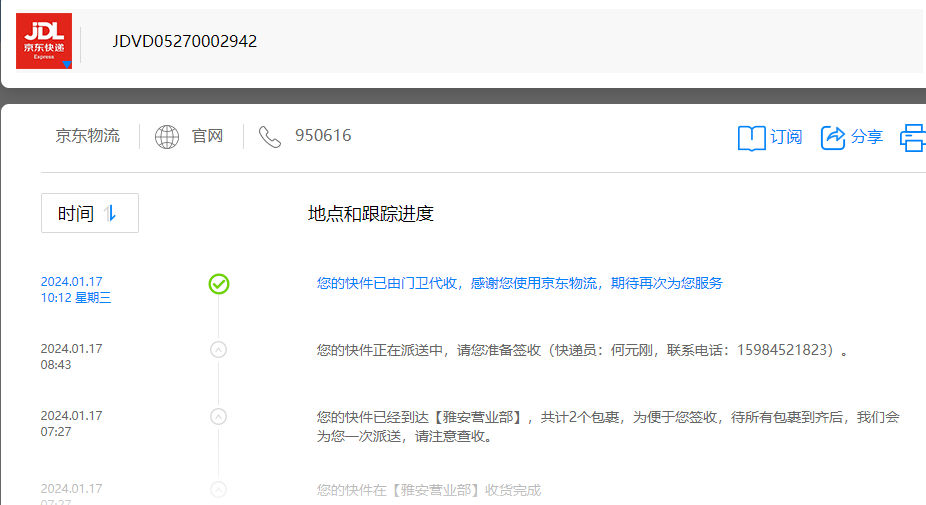Click the tracking number JDVD05270002942 field
Screen dimensions: 926x505
pyautogui.click(x=184, y=41)
